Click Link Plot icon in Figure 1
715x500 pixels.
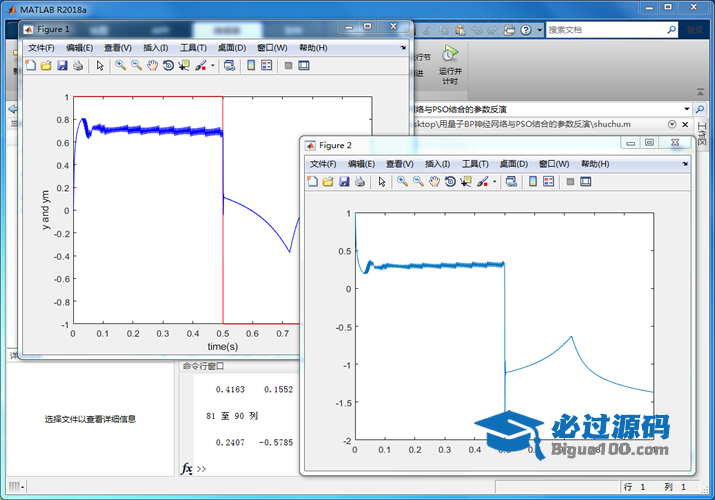[x=229, y=66]
